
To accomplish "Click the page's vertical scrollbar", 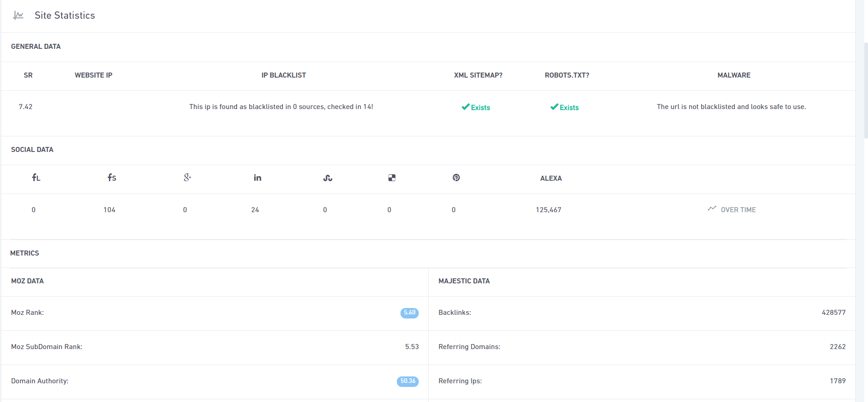I will point(865,91).
